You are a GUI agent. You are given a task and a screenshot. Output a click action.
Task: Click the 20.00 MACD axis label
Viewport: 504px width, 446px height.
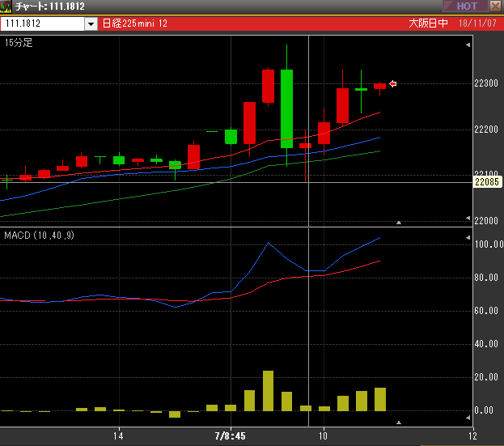point(486,377)
